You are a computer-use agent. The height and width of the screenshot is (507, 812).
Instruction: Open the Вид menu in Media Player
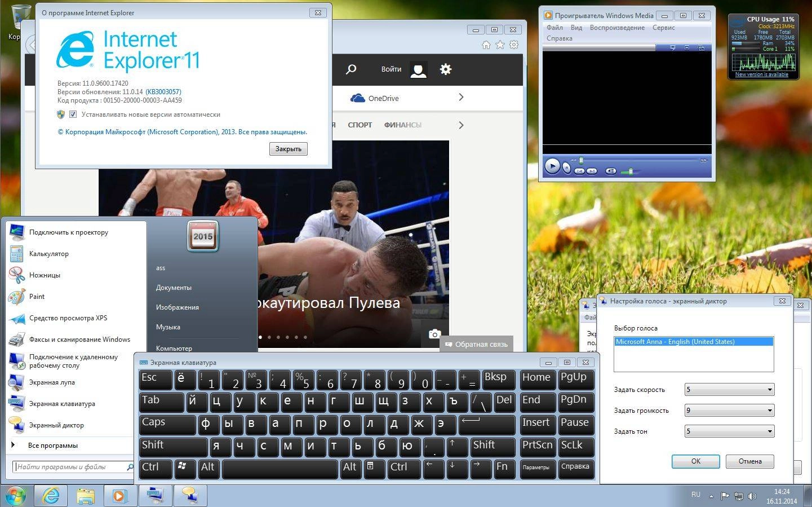576,28
